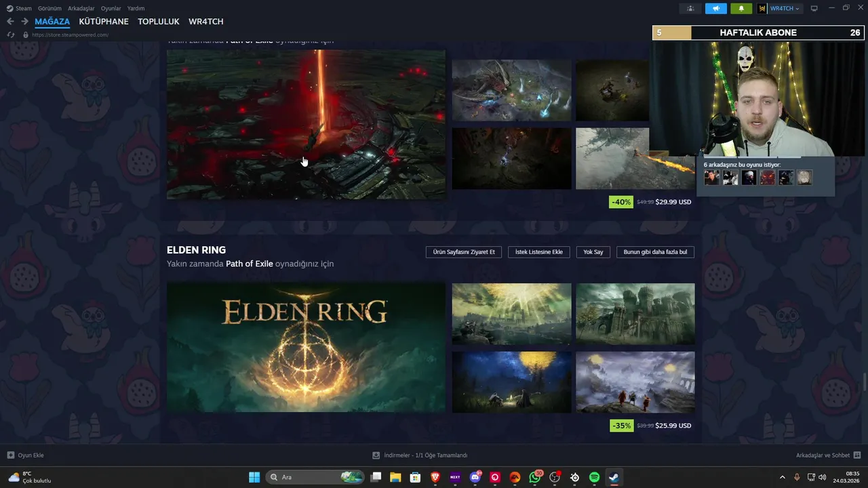Expand the system tray hidden icons chevron
Viewport: 868px width, 488px height.
(782, 477)
